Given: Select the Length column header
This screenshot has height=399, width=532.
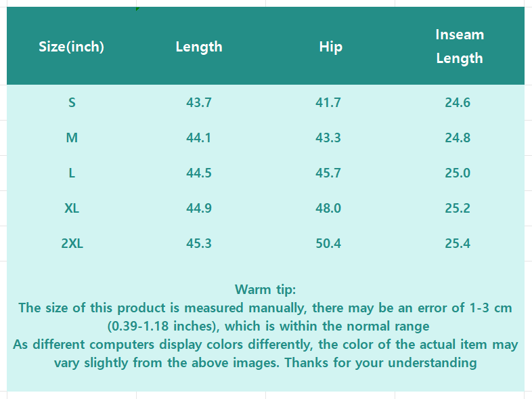Looking at the screenshot, I should [x=199, y=47].
